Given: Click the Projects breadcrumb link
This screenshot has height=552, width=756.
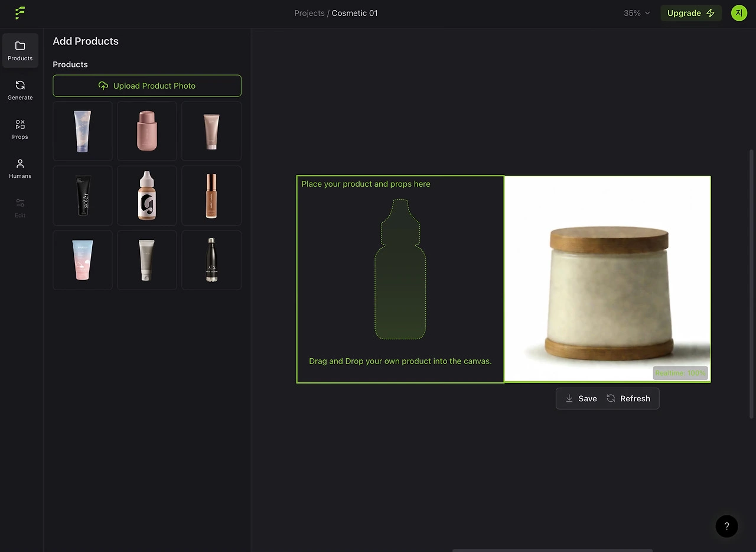Looking at the screenshot, I should point(309,13).
